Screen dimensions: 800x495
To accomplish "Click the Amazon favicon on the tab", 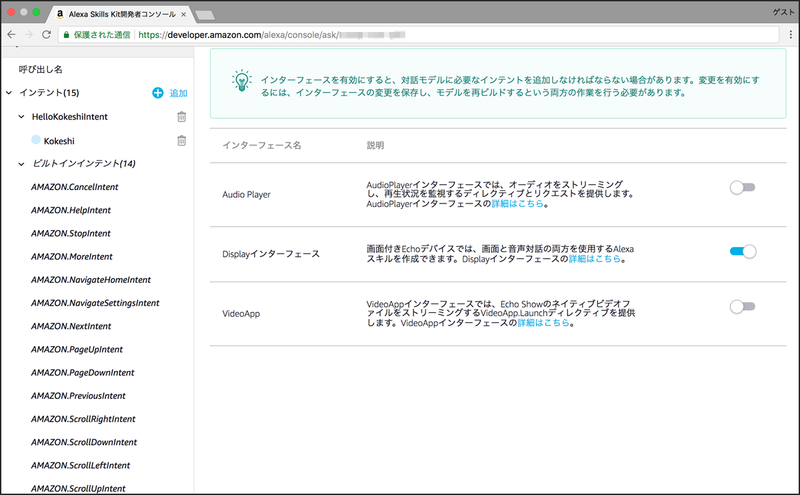I will 60,14.
